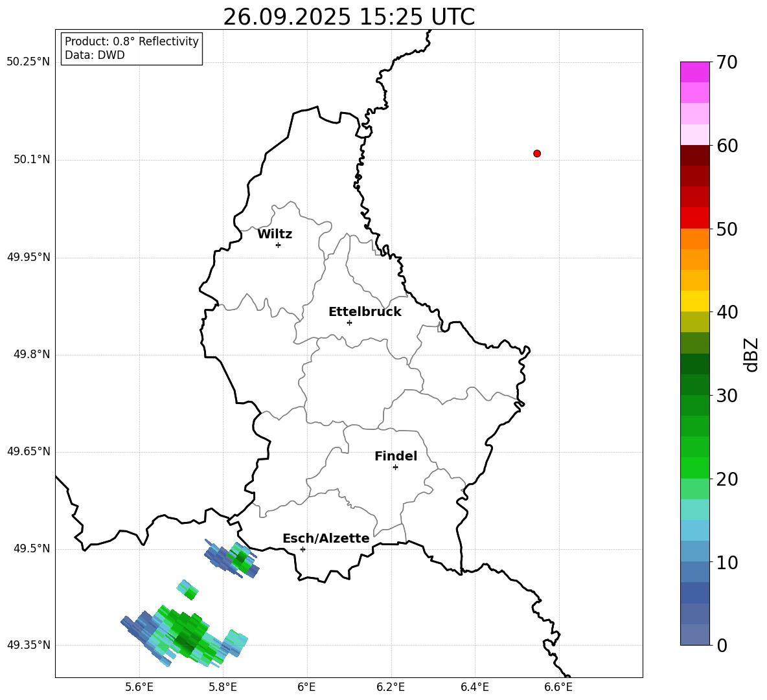Click the Esch/Alzette station cross marker

pos(303,549)
